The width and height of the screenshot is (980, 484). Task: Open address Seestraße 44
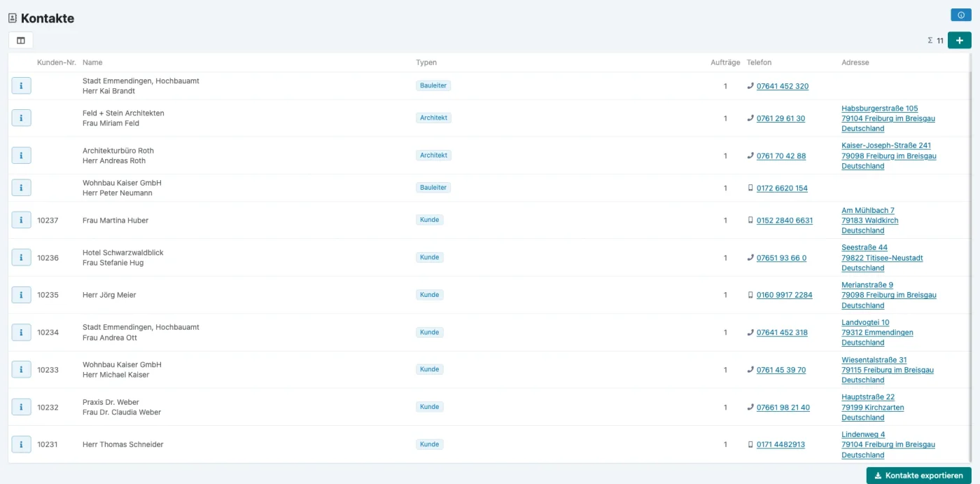pyautogui.click(x=864, y=247)
